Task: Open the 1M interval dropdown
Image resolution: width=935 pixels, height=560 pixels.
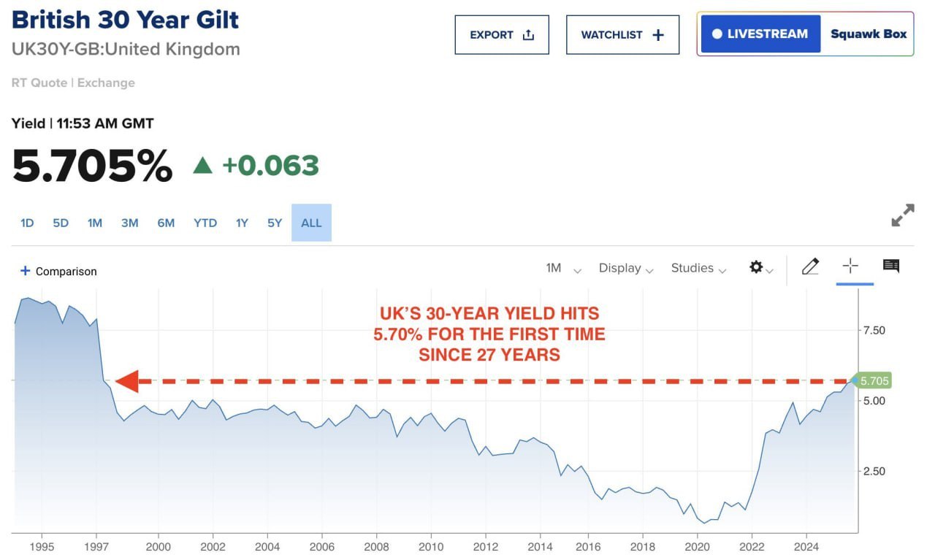Action: tap(563, 268)
